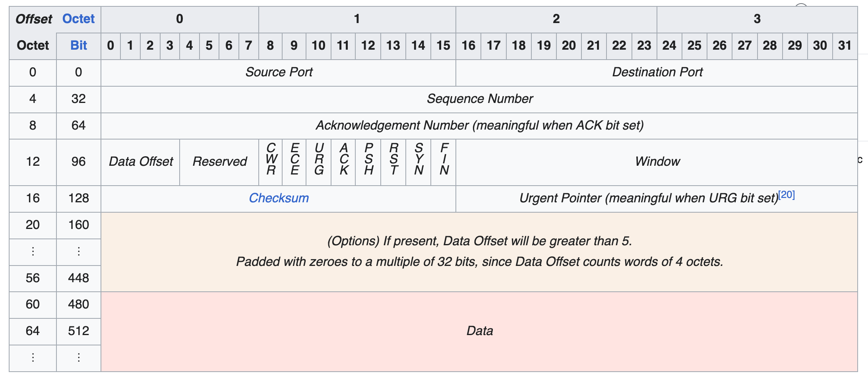Select the CWR flag cell
This screenshot has width=868, height=380.
point(271,161)
